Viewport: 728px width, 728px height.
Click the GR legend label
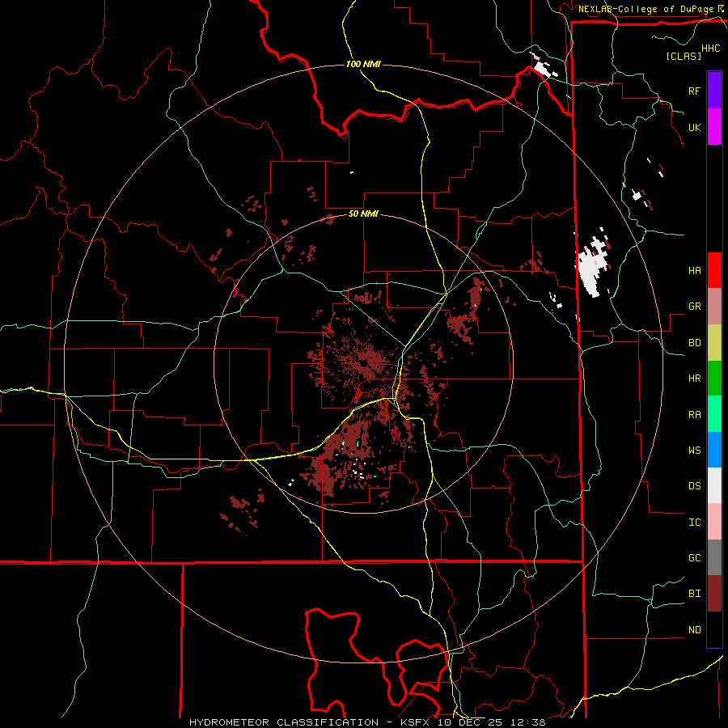click(694, 307)
